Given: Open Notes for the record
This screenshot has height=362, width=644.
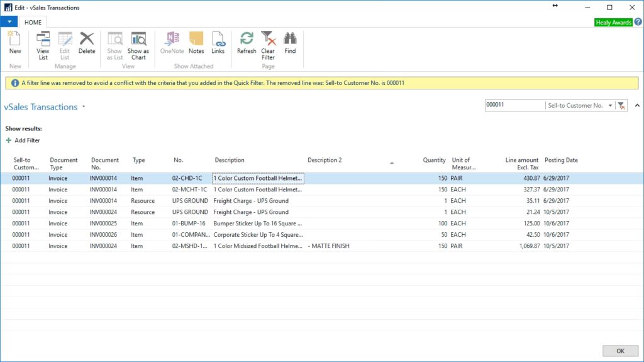Looking at the screenshot, I should click(x=196, y=43).
